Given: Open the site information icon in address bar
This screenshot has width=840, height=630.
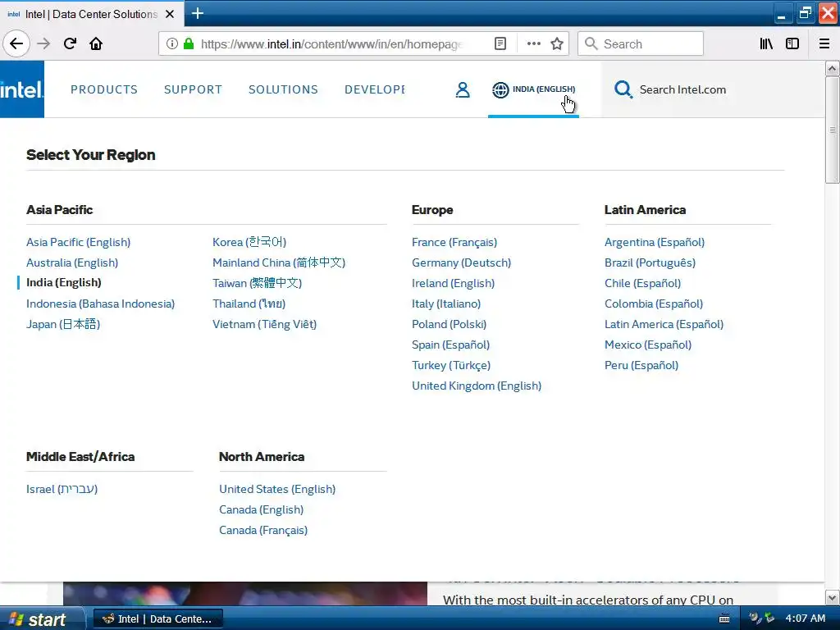Looking at the screenshot, I should (171, 44).
